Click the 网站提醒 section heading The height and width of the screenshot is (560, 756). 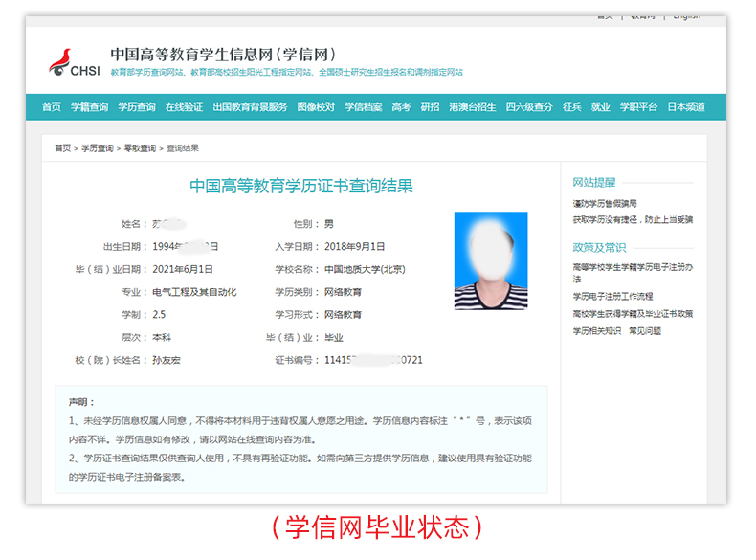click(x=594, y=182)
